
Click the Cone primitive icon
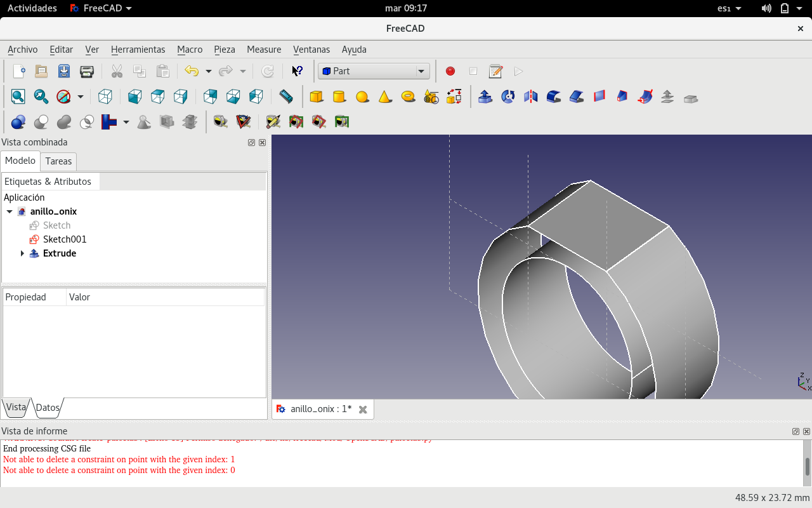pos(384,97)
